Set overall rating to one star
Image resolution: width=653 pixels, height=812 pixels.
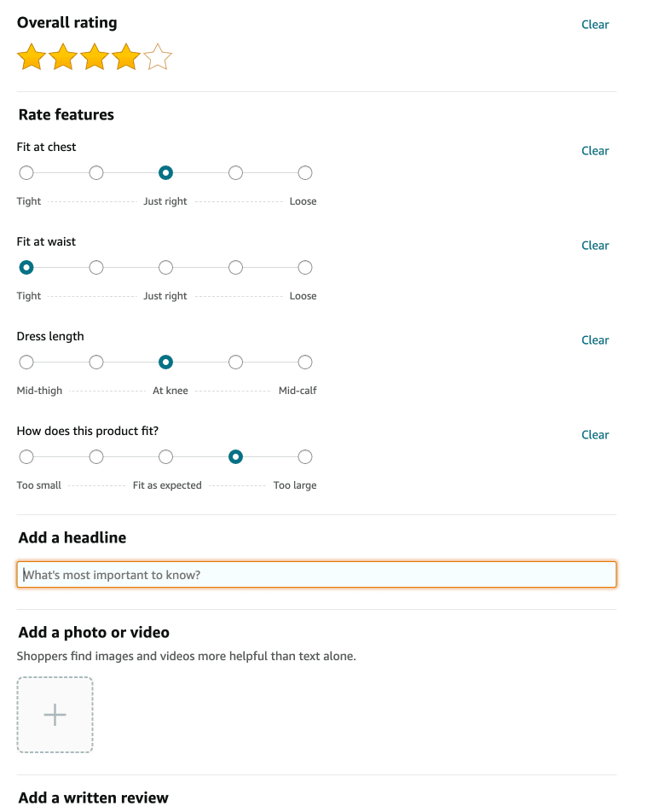[x=32, y=58]
